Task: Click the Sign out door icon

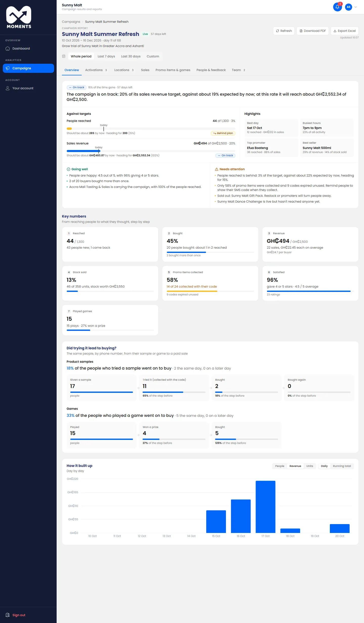Action: pyautogui.click(x=8, y=615)
